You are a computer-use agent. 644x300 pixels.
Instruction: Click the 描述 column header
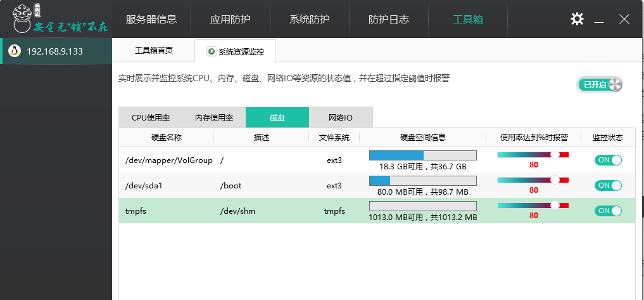(262, 138)
